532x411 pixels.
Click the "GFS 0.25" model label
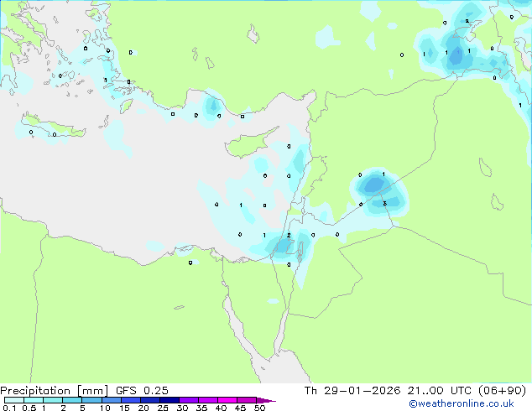(x=142, y=391)
